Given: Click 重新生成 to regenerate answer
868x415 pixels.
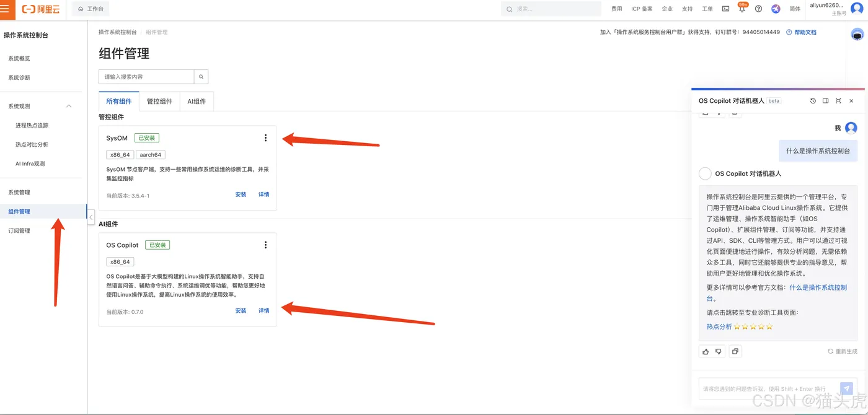Looking at the screenshot, I should coord(843,351).
